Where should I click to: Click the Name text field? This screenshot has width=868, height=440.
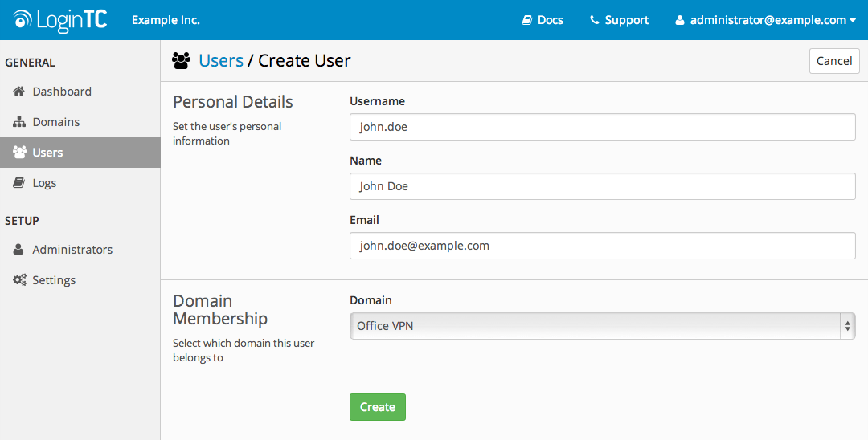602,186
